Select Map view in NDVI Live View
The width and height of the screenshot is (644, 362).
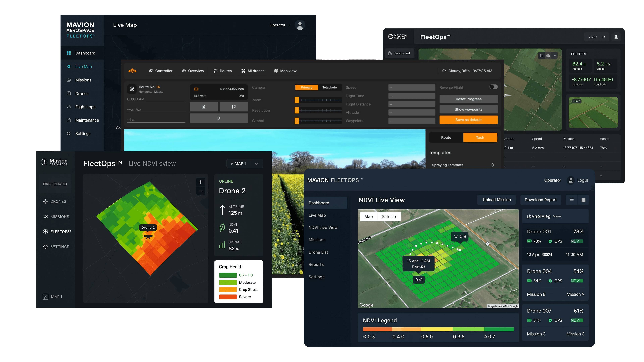click(368, 216)
